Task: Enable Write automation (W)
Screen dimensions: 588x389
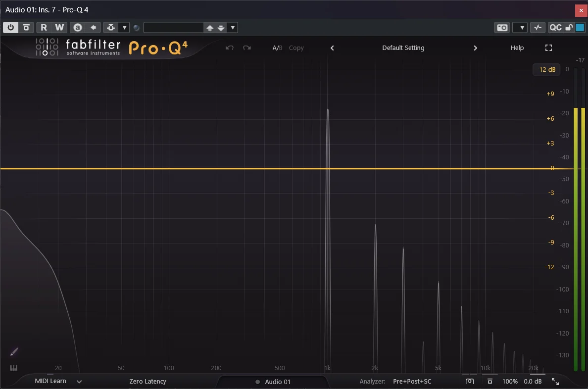Action: click(x=59, y=27)
